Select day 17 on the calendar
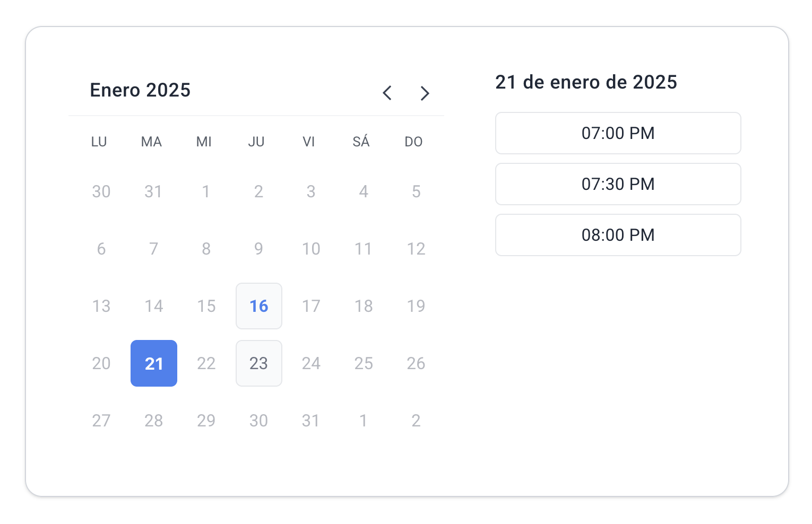 coord(311,306)
